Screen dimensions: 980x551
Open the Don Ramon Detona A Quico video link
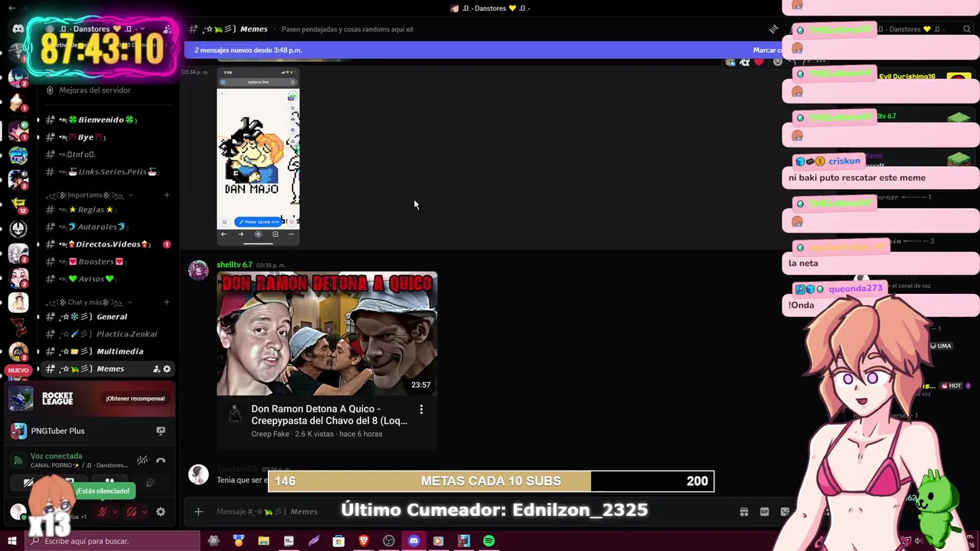pyautogui.click(x=329, y=415)
